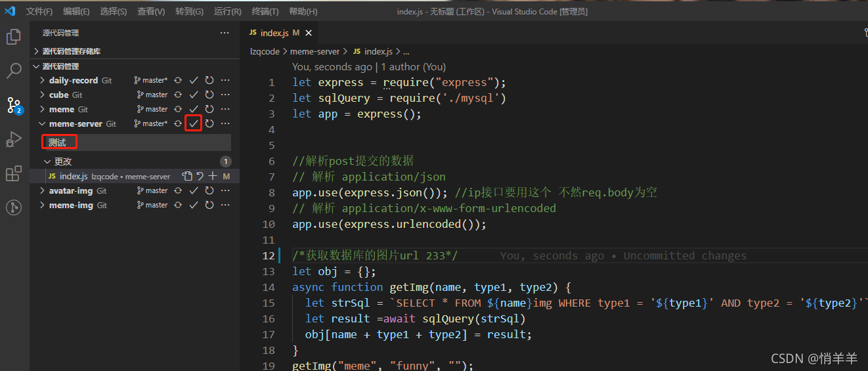Commit changes in the meme repository
The width and height of the screenshot is (868, 371).
pyautogui.click(x=194, y=109)
